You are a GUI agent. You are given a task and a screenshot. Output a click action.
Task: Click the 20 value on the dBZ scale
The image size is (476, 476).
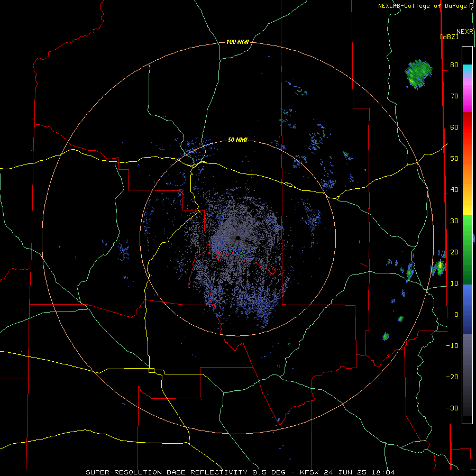(454, 252)
